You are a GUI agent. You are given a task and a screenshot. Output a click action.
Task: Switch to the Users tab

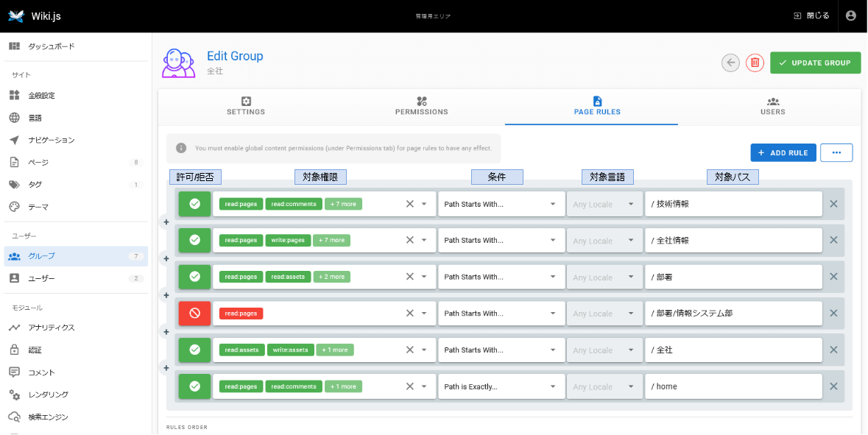pos(772,106)
